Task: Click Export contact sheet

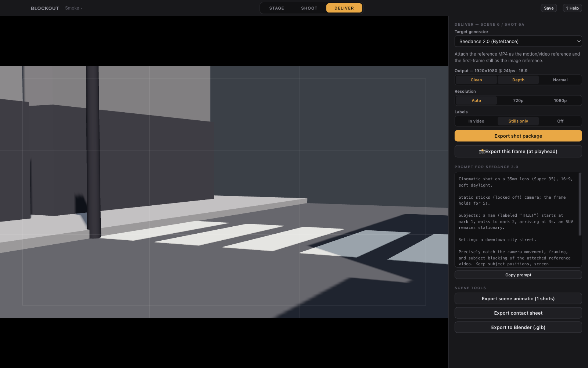Action: pos(518,313)
